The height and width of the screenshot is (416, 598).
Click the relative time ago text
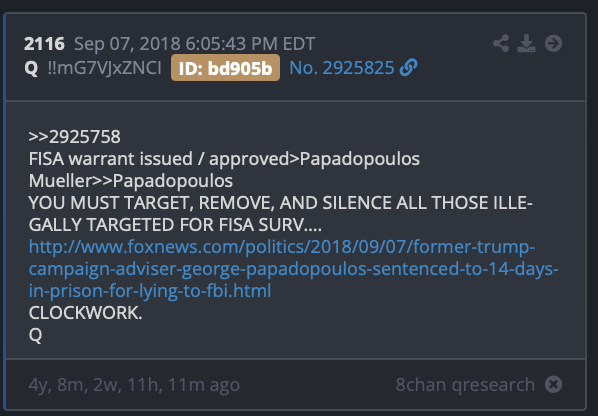134,385
